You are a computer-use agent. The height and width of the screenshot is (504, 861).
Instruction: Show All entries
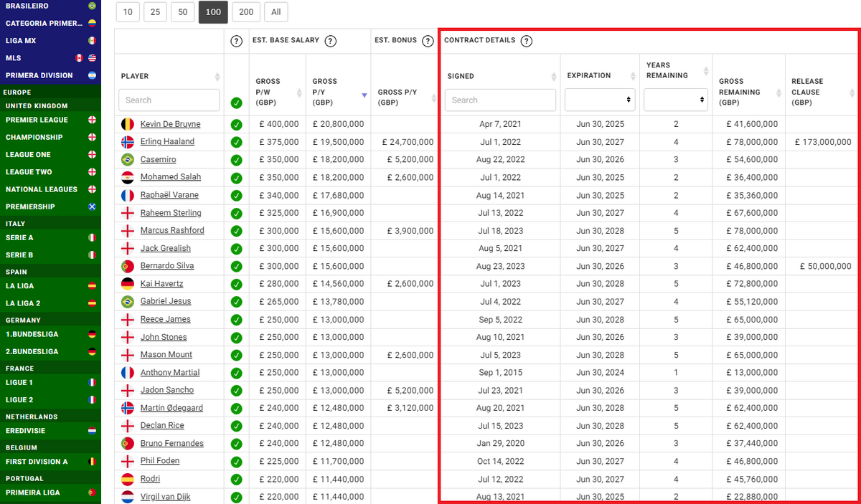tap(276, 12)
